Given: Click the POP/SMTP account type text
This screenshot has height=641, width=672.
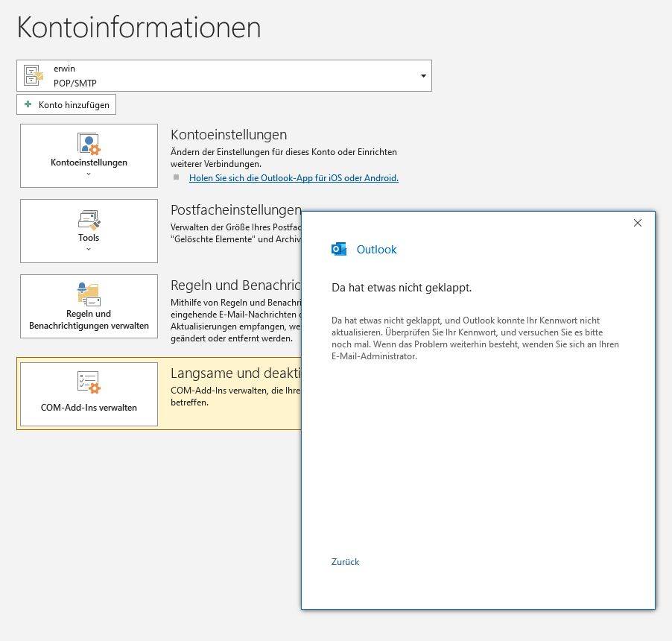Looking at the screenshot, I should pos(75,83).
